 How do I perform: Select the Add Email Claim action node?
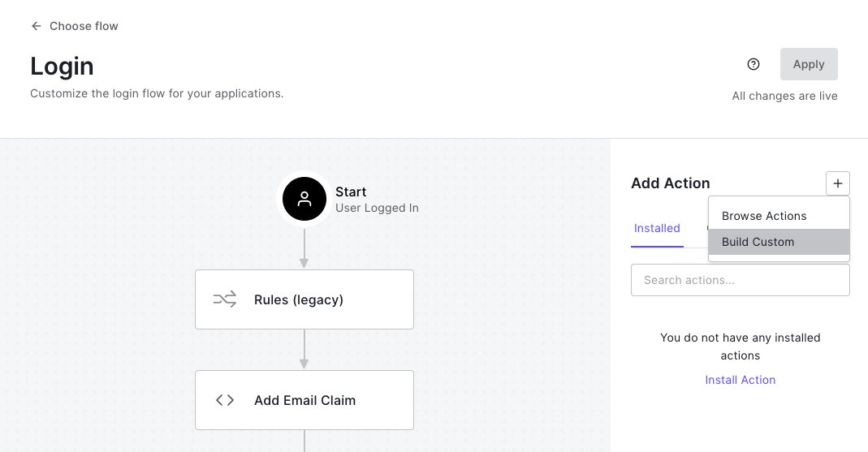pos(304,400)
